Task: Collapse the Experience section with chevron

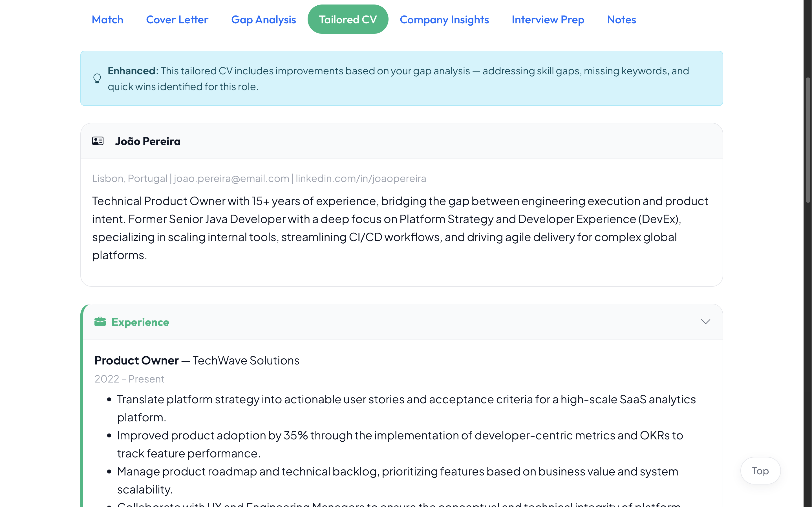Action: point(705,322)
